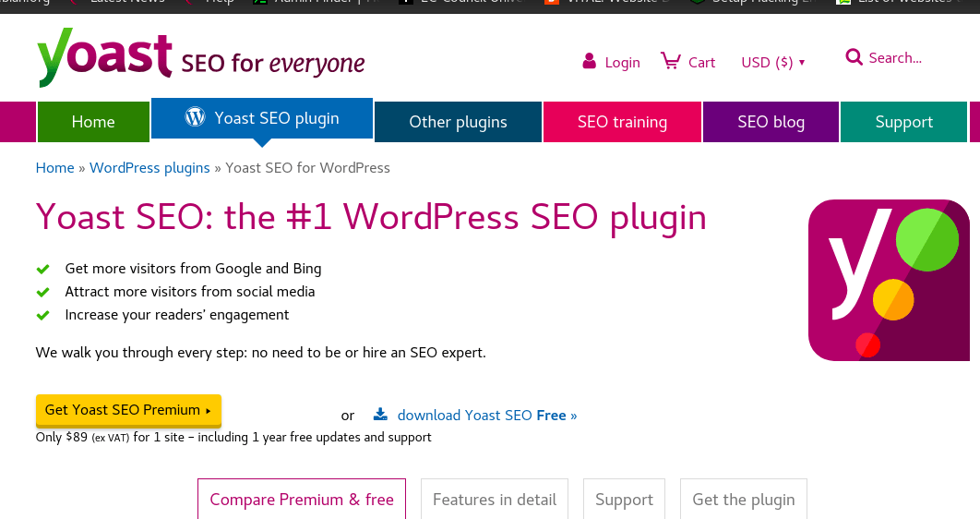Open the Login link
The height and width of the screenshot is (519, 980).
622,63
